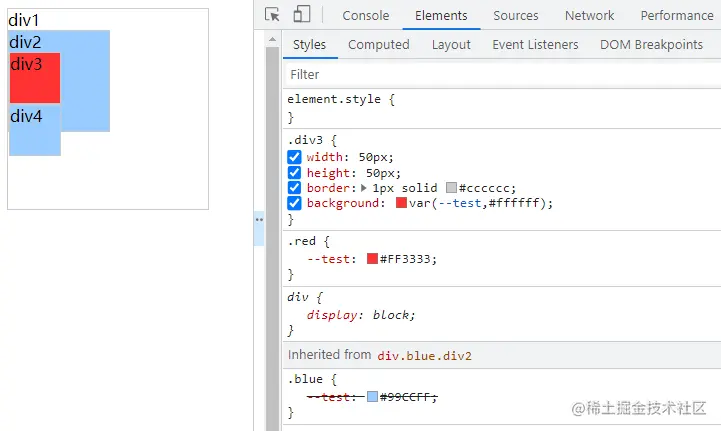
Task: Click the .red selector
Action: 302,241
